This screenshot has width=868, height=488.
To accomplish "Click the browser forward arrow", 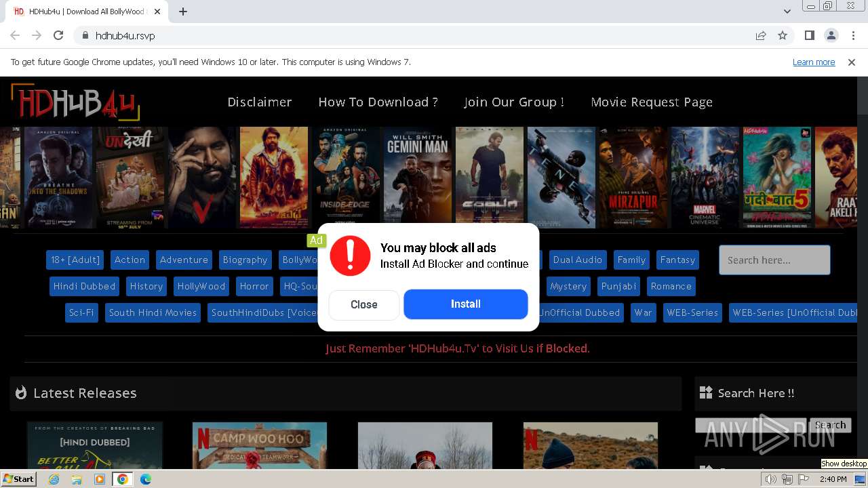I will coord(37,35).
